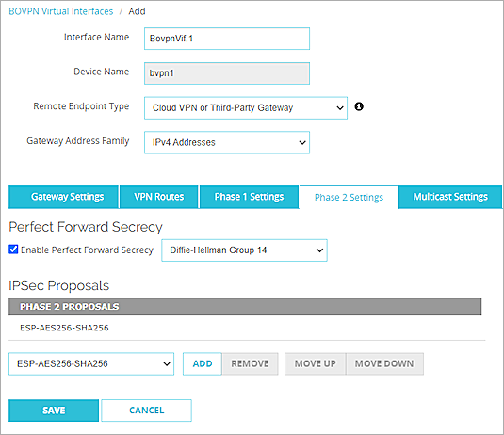Select ESP-AES256-SHA256 row in proposals list
Viewport: 504px width, 435px height.
(x=247, y=328)
